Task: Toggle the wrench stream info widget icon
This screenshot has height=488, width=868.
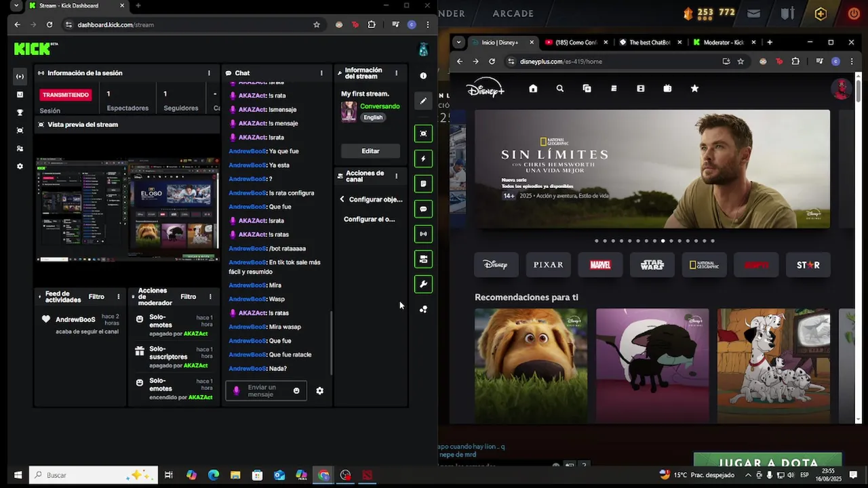Action: [423, 284]
